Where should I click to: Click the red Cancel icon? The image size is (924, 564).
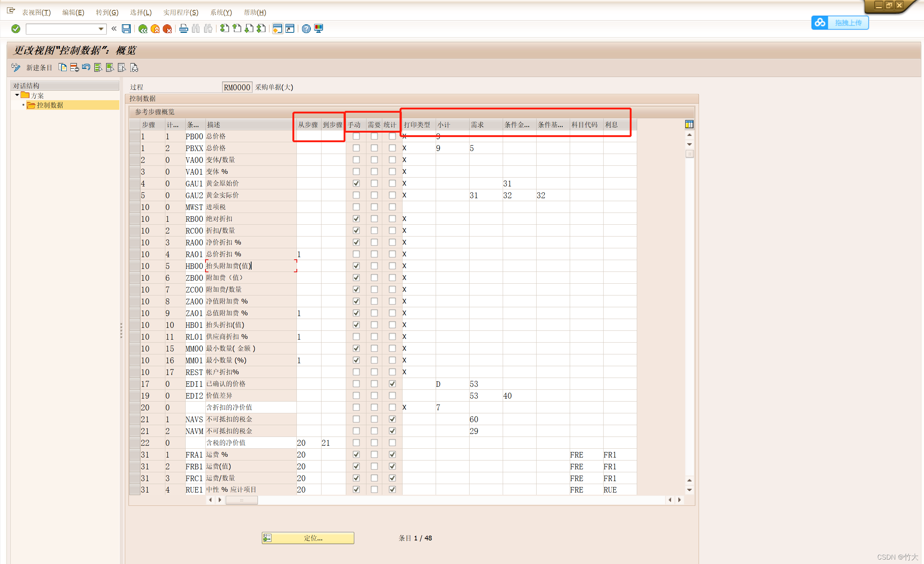[167, 28]
